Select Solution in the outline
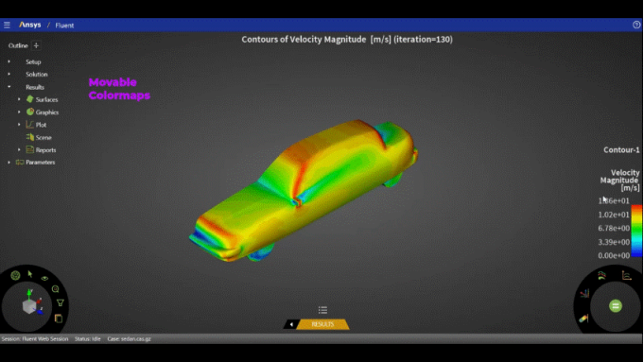This screenshot has width=644, height=362. point(37,75)
